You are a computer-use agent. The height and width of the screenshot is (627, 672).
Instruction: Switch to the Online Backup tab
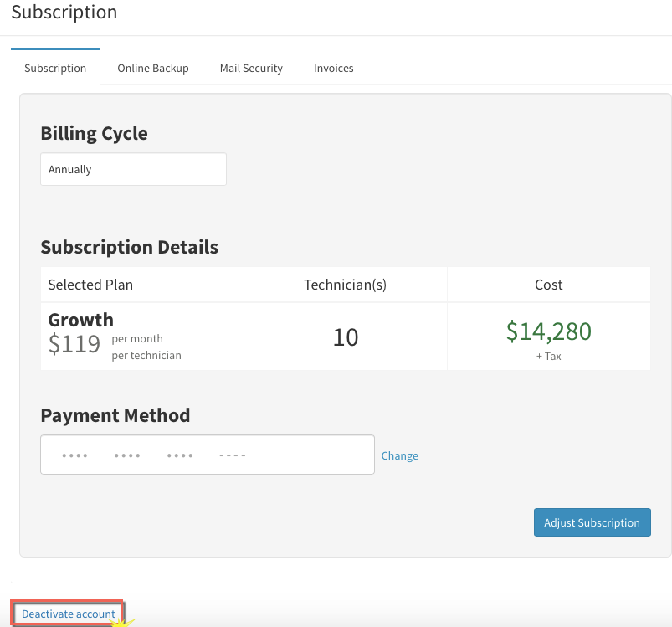153,68
